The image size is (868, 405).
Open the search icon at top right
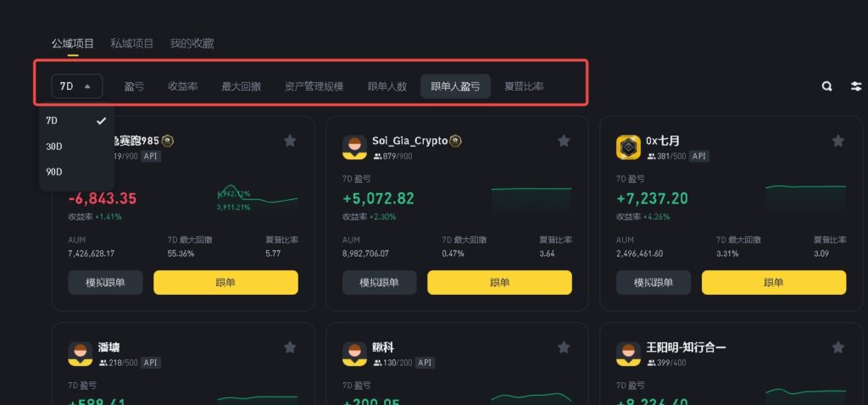pos(826,86)
